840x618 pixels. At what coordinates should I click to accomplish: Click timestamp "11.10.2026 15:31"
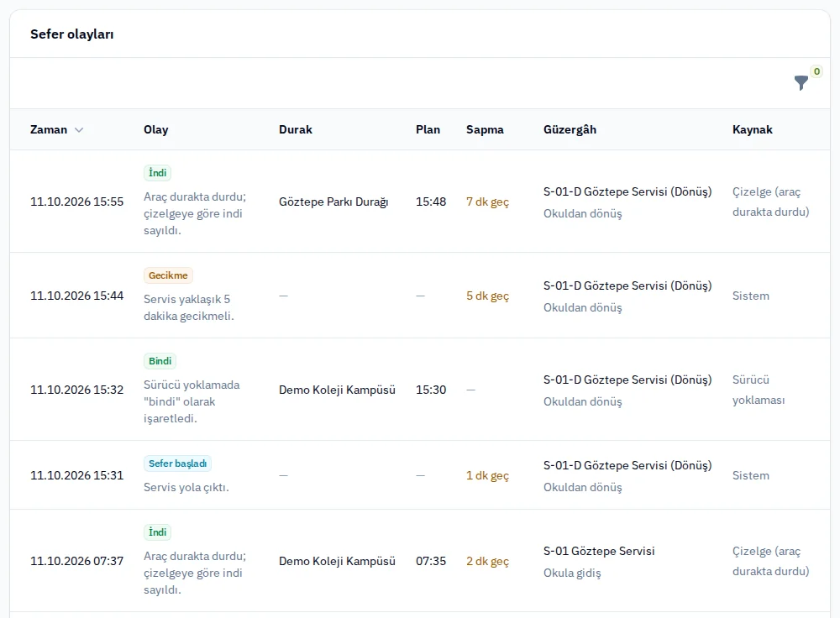click(76, 475)
